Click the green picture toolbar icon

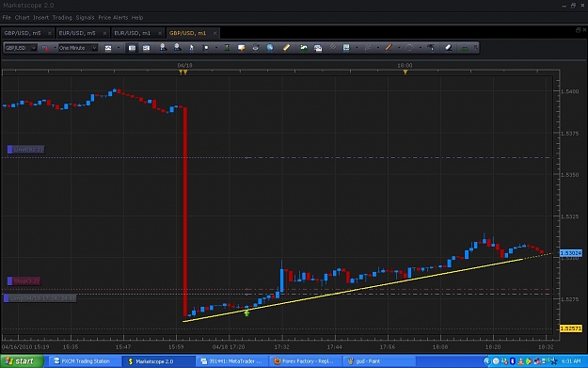pos(303,48)
